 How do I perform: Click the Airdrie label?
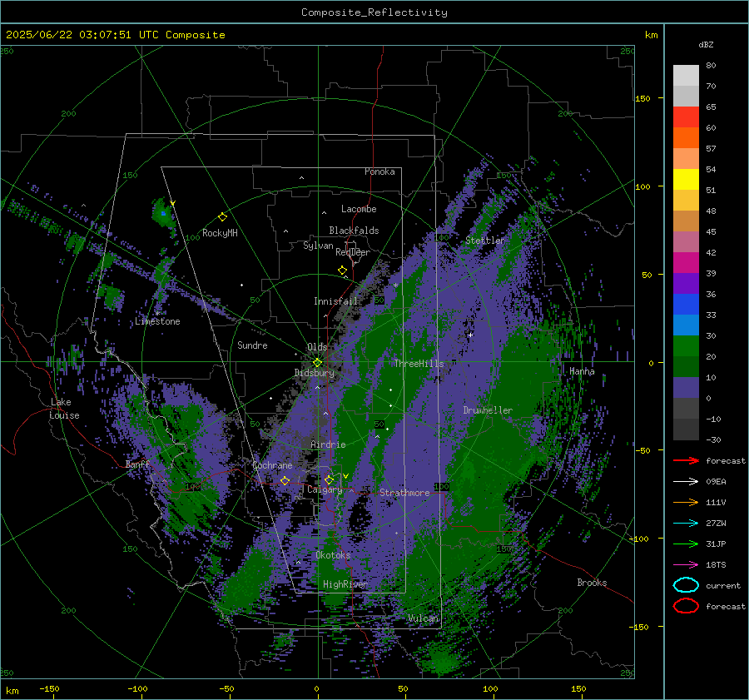[328, 444]
